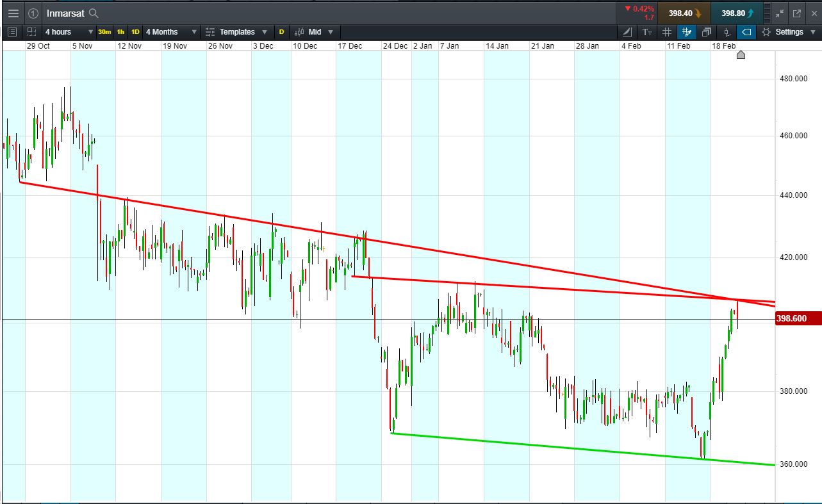822x504 pixels.
Task: Click the sell price 398.40 button
Action: click(684, 13)
